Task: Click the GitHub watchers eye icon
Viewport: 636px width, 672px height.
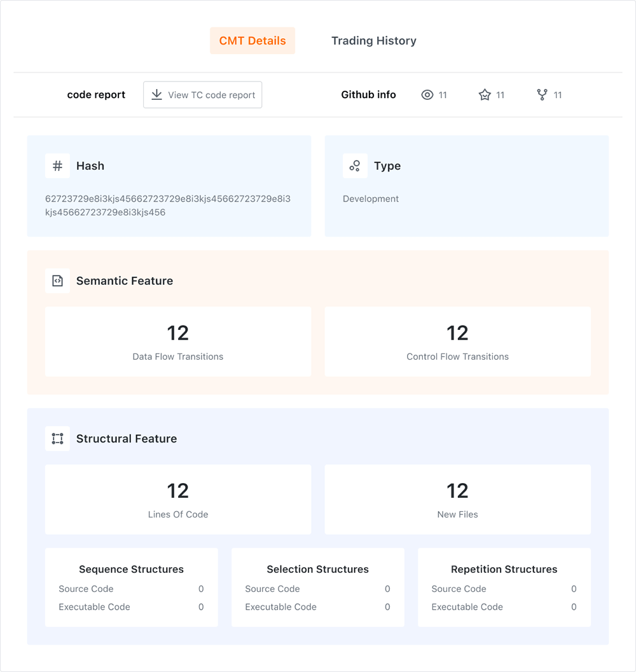Action: tap(427, 95)
